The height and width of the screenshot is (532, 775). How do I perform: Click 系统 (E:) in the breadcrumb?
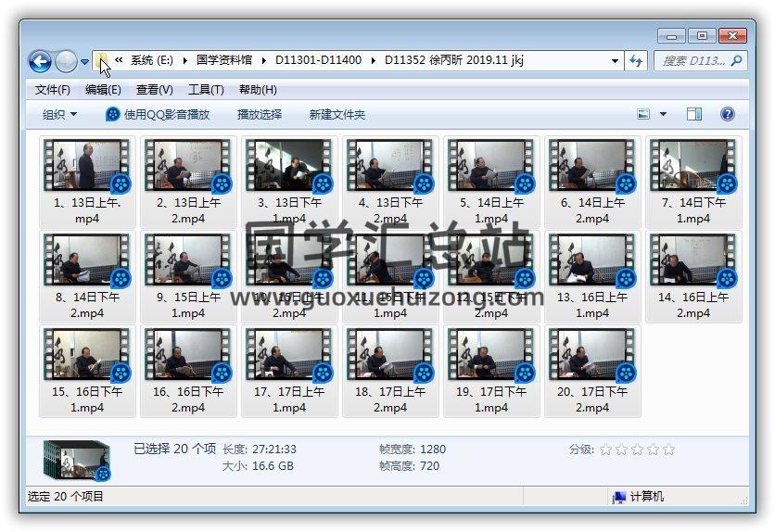pos(152,60)
